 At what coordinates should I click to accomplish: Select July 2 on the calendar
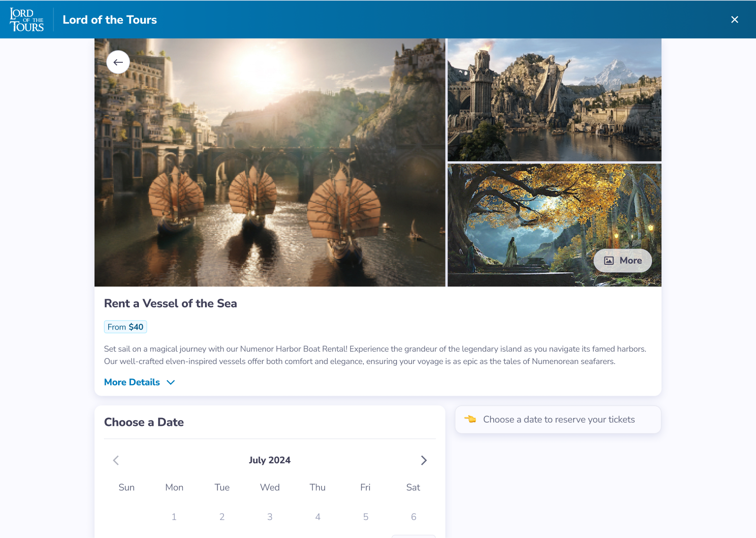[222, 517]
